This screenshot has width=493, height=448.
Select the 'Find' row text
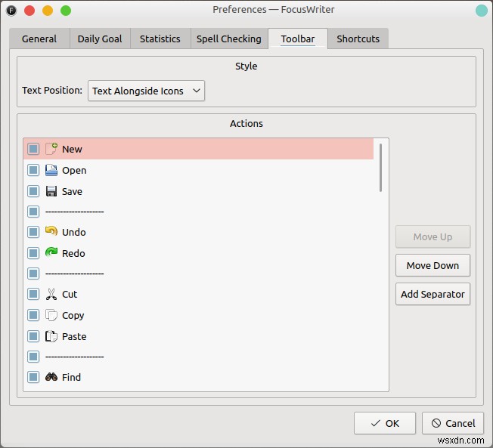coord(71,377)
